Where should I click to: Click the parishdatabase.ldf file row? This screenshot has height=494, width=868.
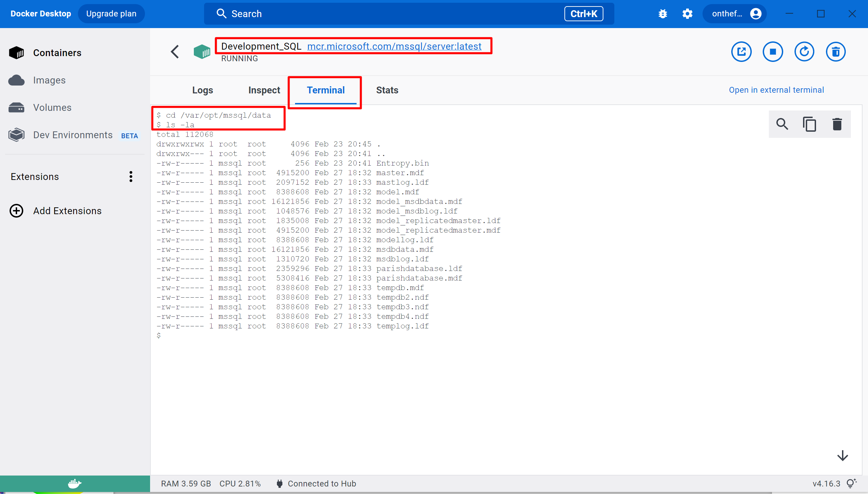click(x=309, y=269)
